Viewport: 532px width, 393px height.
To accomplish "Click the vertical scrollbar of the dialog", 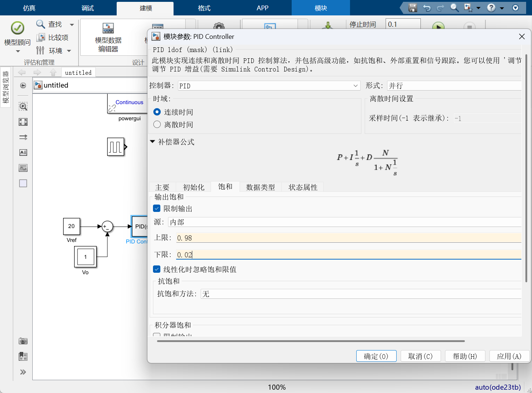I will [526, 168].
